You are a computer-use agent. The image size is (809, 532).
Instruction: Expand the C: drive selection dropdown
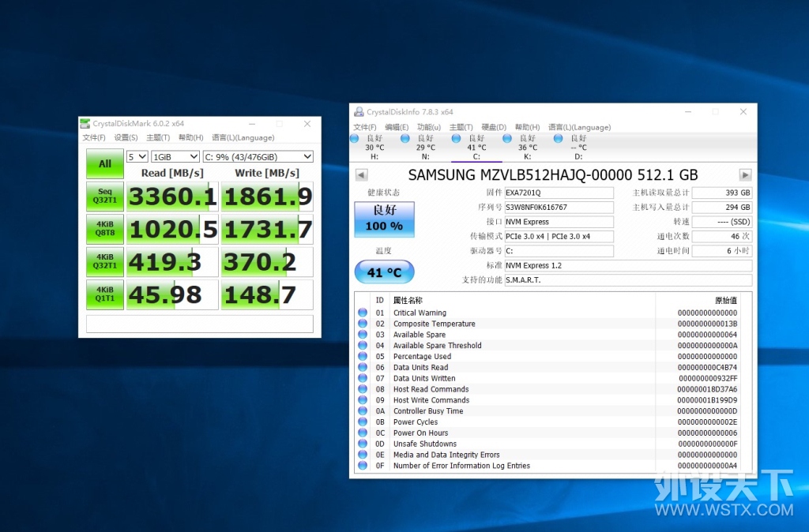tap(258, 157)
